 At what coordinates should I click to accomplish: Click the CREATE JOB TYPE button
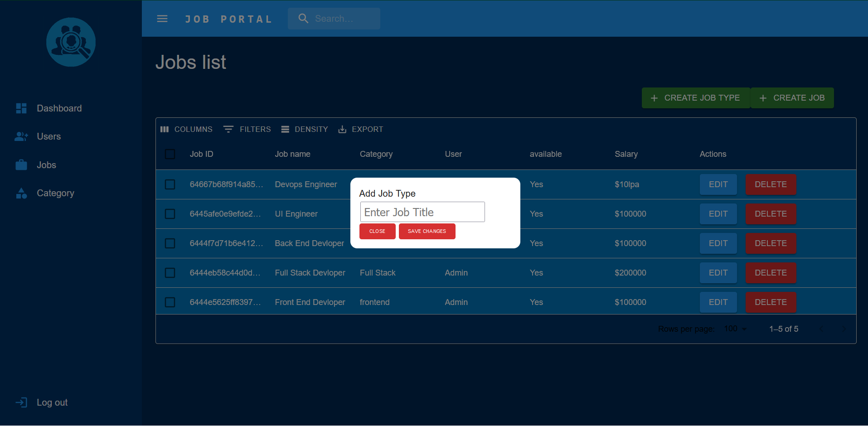[x=695, y=97]
